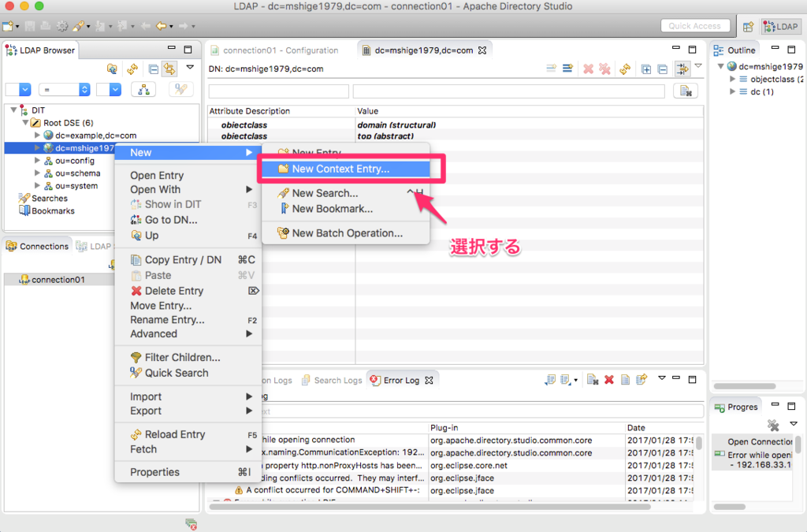The width and height of the screenshot is (807, 532).
Task: Click the Error Log horizontal scrollbar
Action: point(430,507)
